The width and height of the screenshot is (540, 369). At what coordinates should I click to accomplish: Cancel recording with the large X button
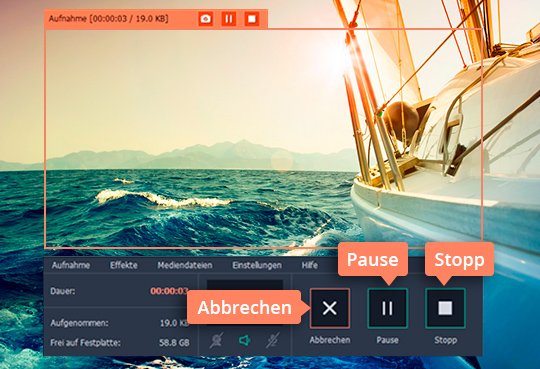click(330, 308)
